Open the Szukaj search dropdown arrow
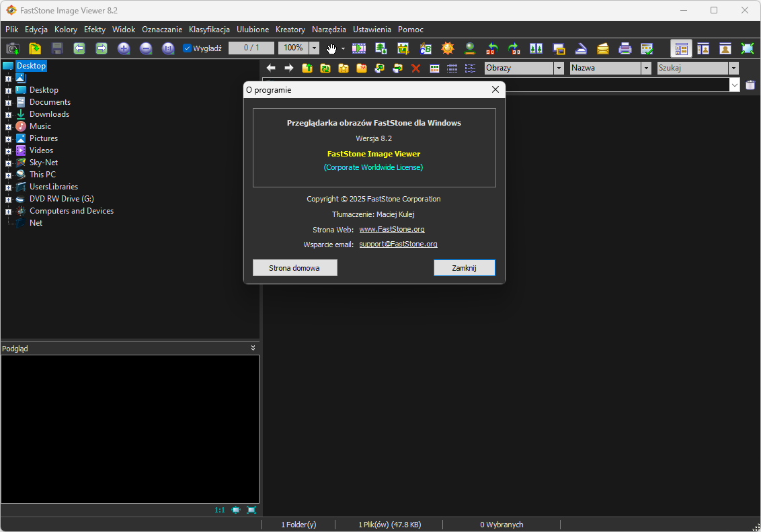Viewport: 761px width, 532px height. point(734,68)
